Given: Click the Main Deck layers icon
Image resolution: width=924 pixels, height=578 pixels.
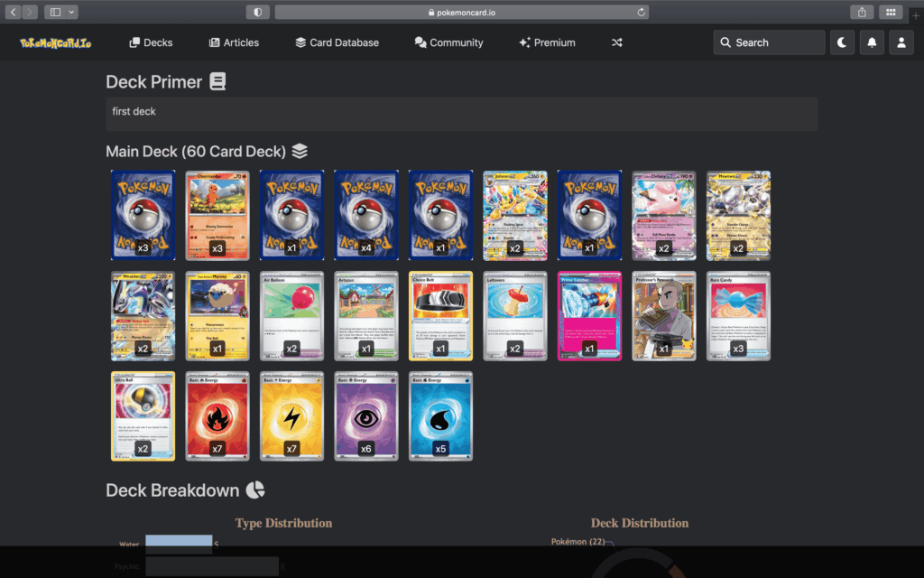Looking at the screenshot, I should click(x=300, y=151).
